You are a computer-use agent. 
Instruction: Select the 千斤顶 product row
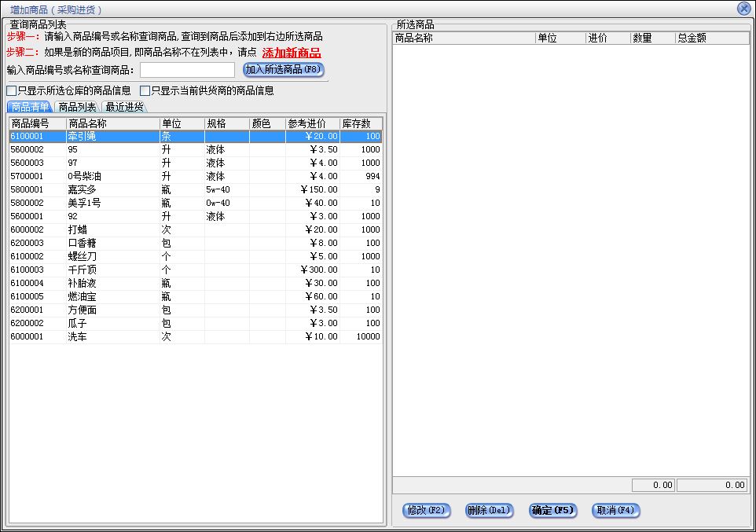[x=83, y=270]
